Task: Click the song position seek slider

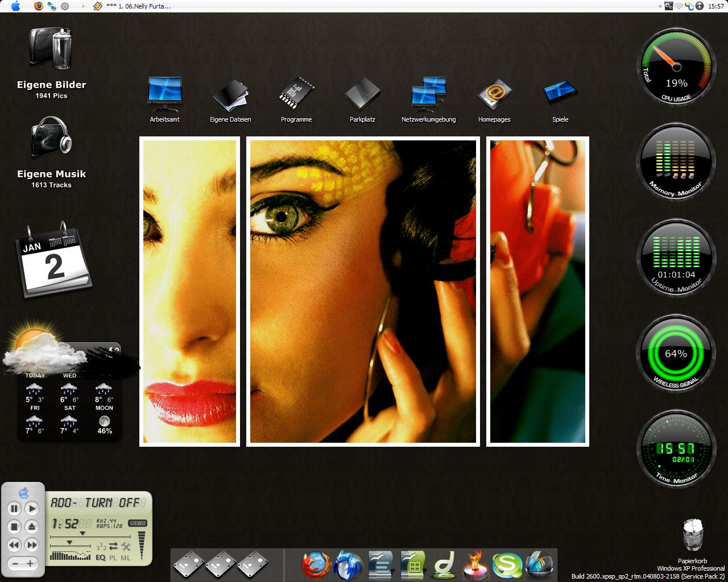Action: (x=90, y=535)
